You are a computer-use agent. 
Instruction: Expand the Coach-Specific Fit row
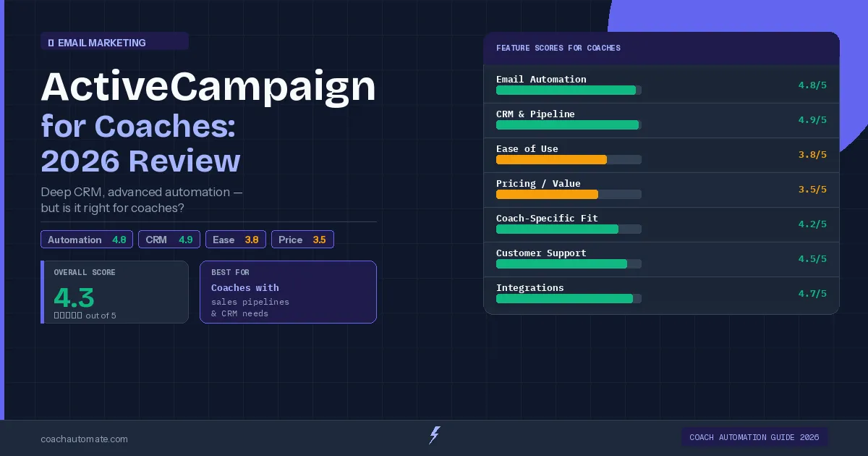pyautogui.click(x=661, y=223)
